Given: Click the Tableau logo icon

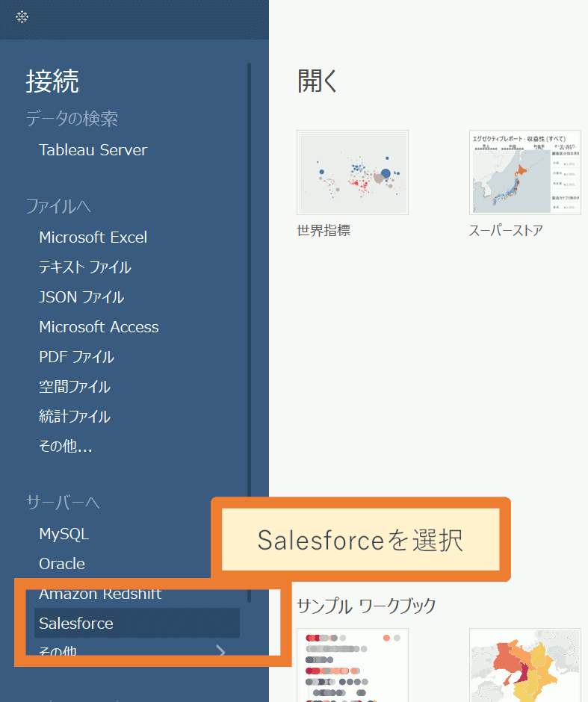Looking at the screenshot, I should coord(22,17).
